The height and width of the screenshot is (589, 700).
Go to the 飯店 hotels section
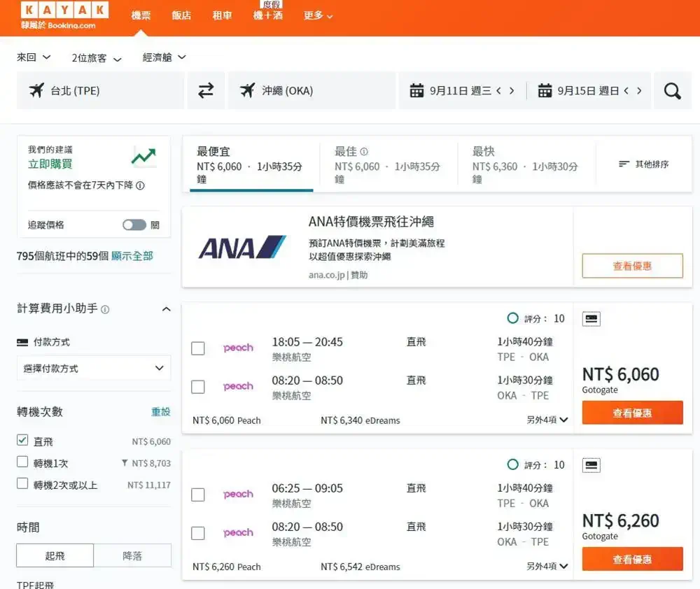[181, 15]
